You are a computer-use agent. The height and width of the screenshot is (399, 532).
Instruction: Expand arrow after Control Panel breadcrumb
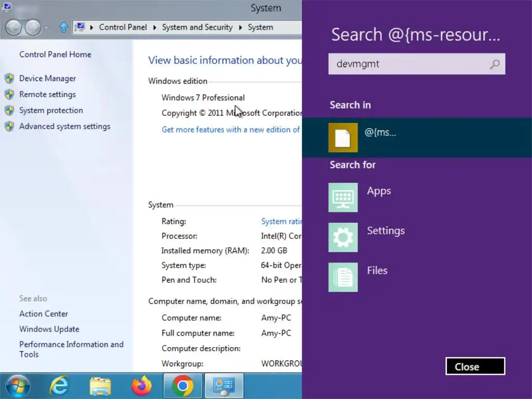click(x=155, y=28)
